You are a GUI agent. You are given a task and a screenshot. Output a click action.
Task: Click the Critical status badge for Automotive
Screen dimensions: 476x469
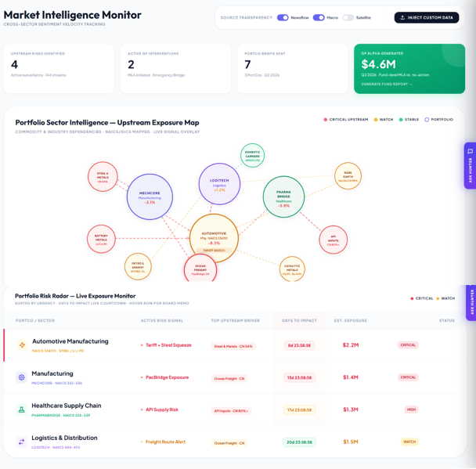tap(408, 345)
